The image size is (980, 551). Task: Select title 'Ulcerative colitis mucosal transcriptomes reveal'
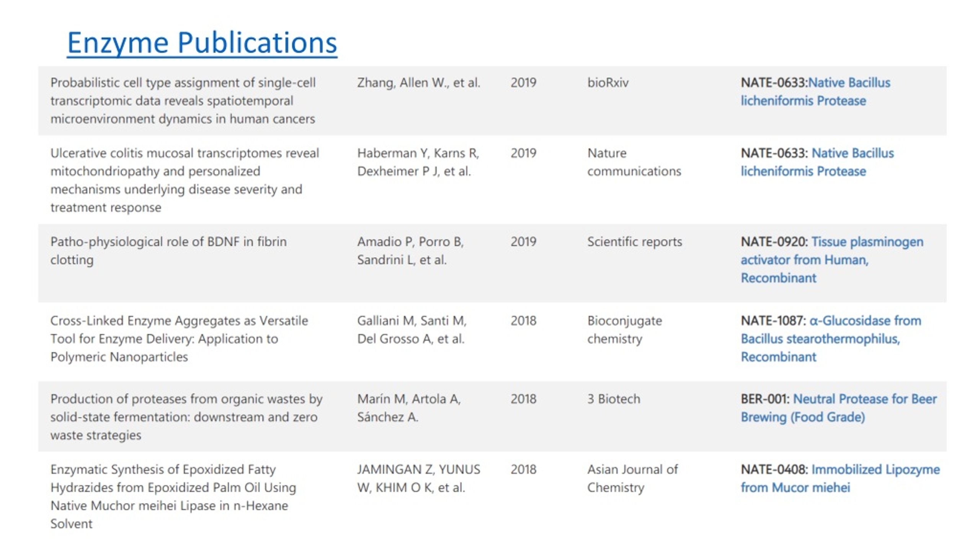(185, 153)
